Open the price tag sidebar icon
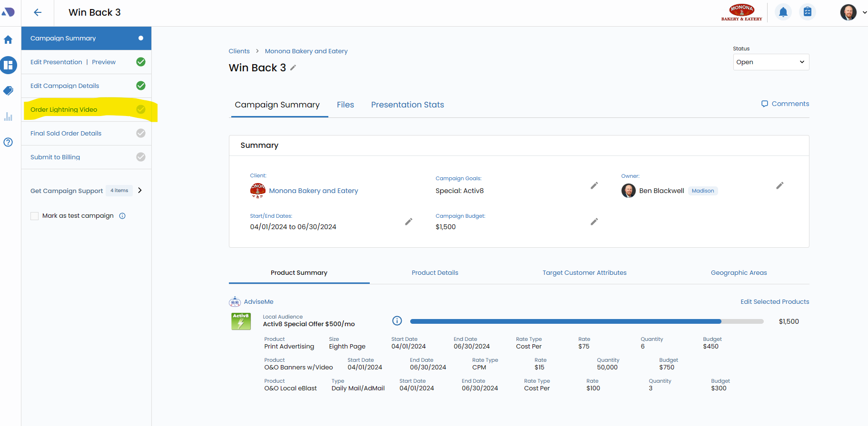The image size is (868, 426). 8,90
